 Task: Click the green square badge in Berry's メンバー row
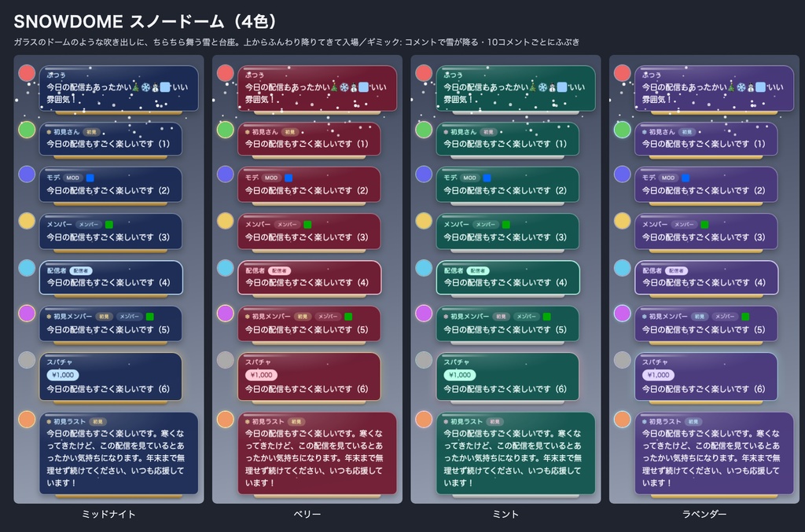307,225
